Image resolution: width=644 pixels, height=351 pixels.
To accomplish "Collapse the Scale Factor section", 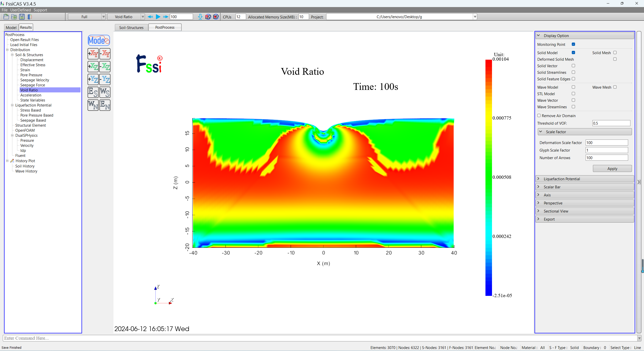I will point(585,132).
